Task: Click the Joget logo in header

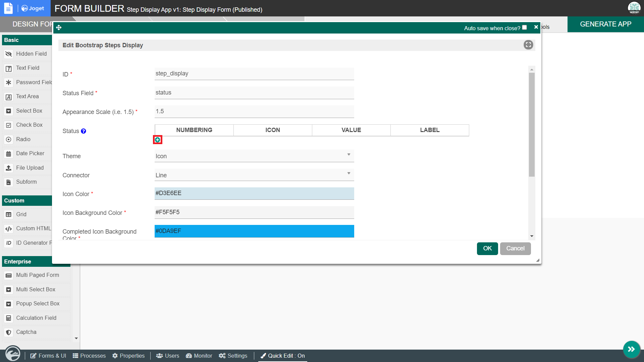Action: (33, 8)
